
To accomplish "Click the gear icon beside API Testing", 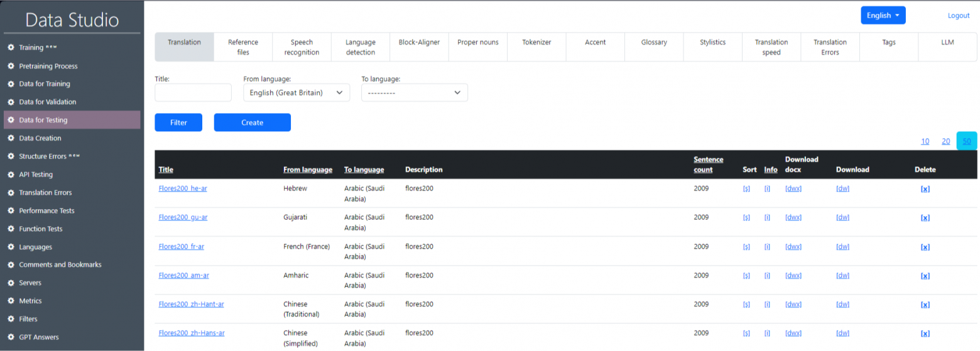I will [x=11, y=175].
